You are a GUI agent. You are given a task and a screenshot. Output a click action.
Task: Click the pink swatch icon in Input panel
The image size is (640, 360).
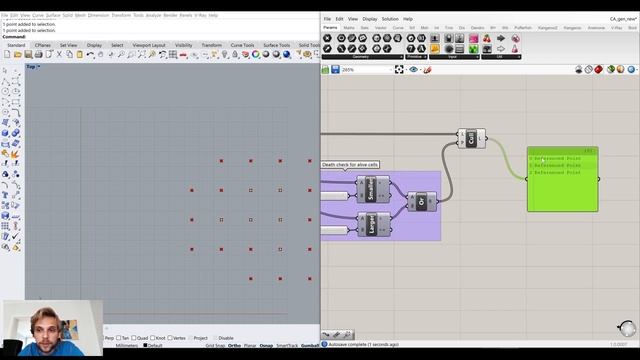coord(473,38)
